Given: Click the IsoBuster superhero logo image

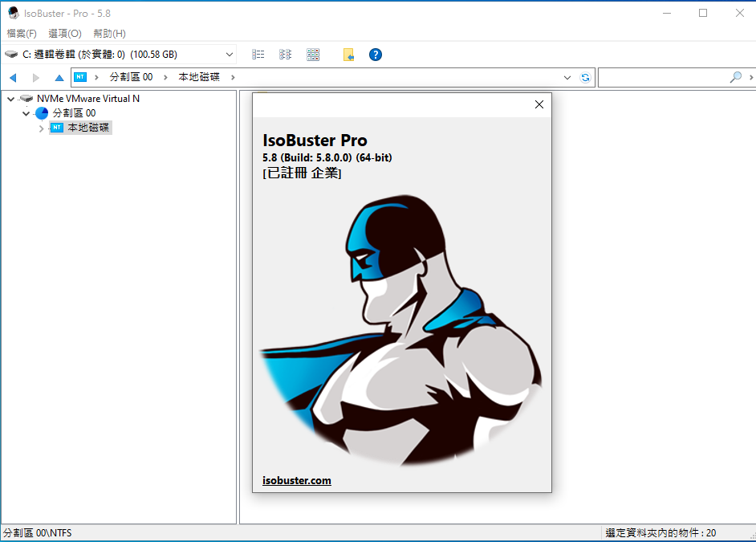Looking at the screenshot, I should tap(401, 330).
